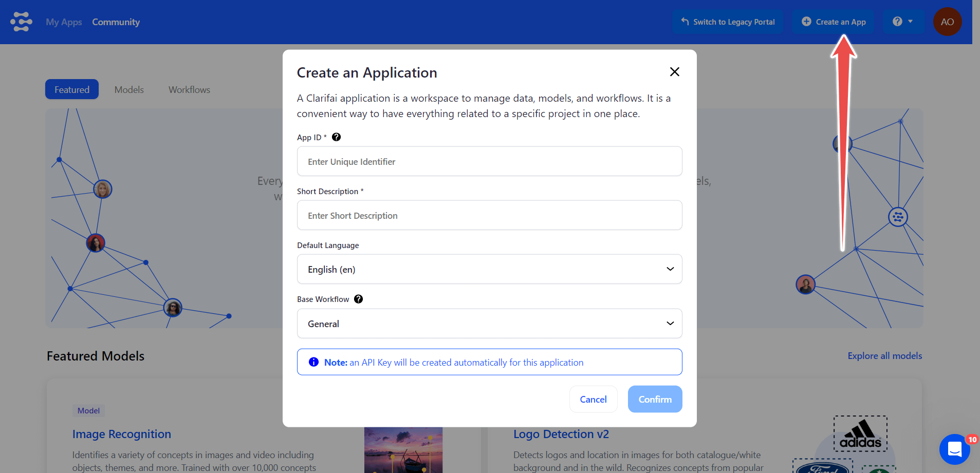980x473 pixels.
Task: Open the chat support bubble
Action: 955,449
